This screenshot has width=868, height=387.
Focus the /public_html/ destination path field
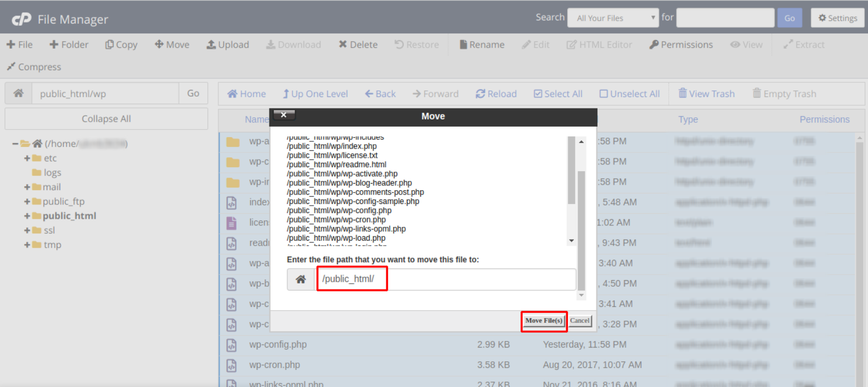(x=446, y=279)
